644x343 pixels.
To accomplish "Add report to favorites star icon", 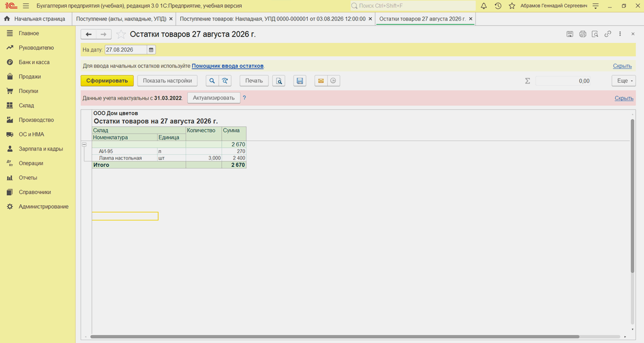I will pos(121,34).
